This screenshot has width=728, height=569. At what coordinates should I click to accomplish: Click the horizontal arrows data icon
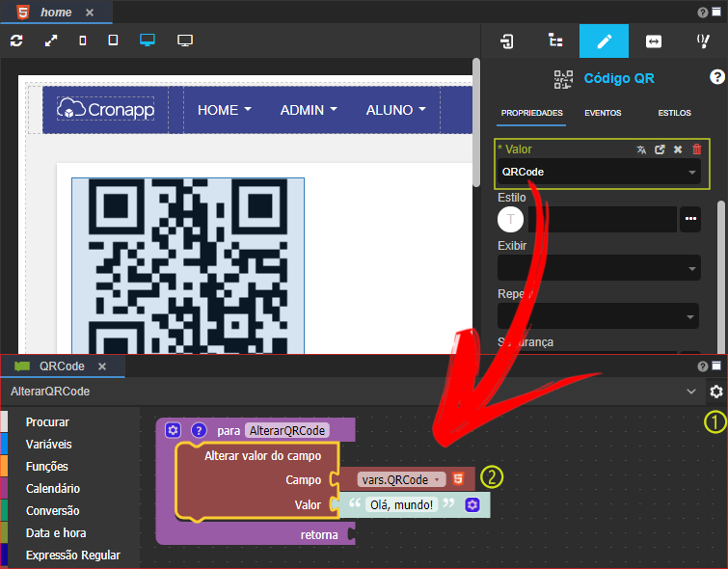pos(653,41)
